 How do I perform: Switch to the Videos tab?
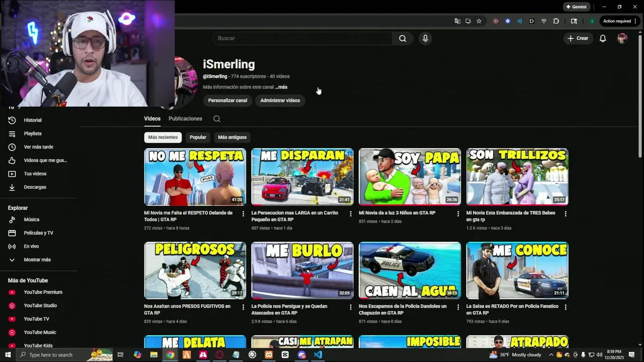152,119
